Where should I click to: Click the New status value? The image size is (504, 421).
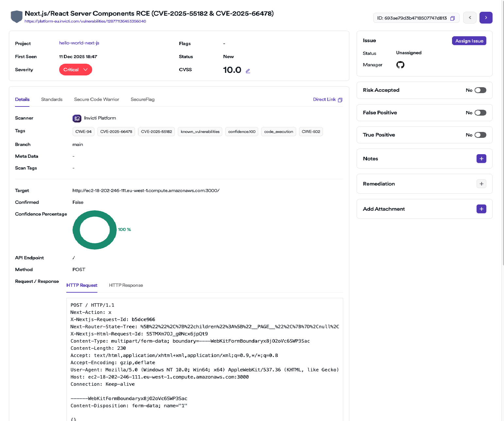(228, 57)
